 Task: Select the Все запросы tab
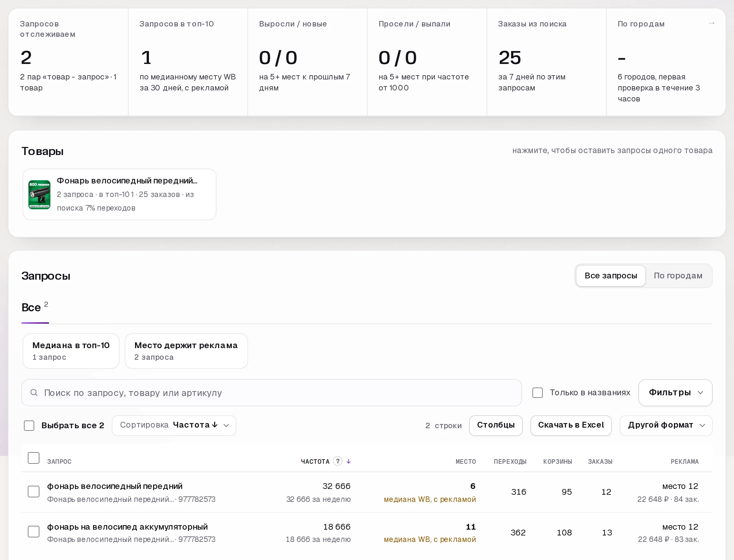coord(611,276)
